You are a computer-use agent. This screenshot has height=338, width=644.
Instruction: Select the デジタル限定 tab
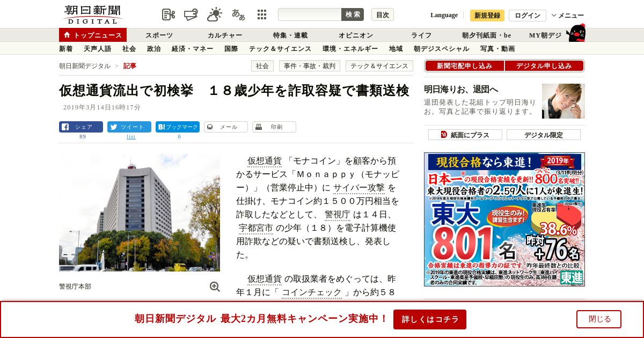click(544, 135)
